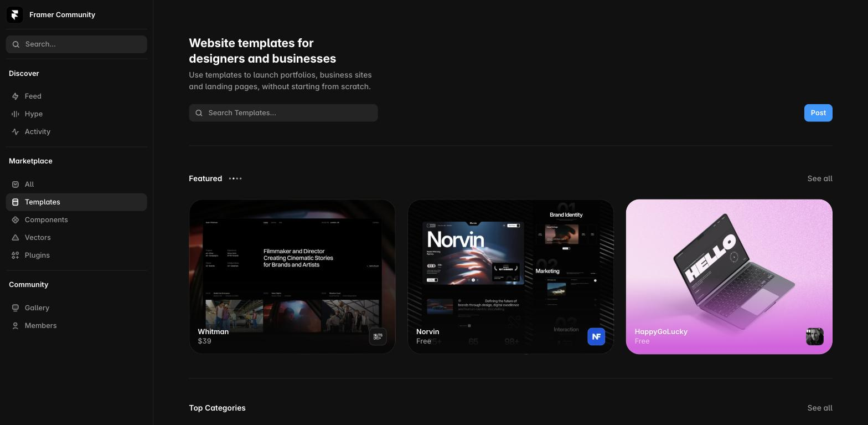
Task: Open the Vectors section
Action: click(76, 238)
